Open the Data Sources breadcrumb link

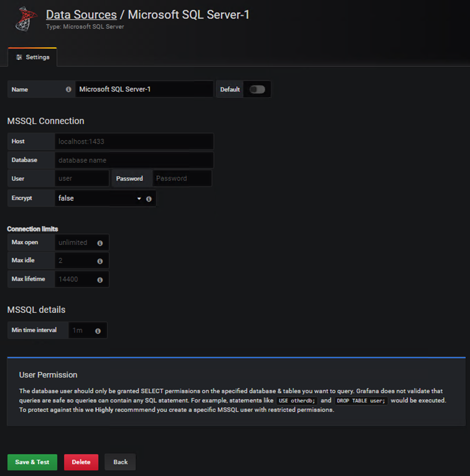pos(81,14)
